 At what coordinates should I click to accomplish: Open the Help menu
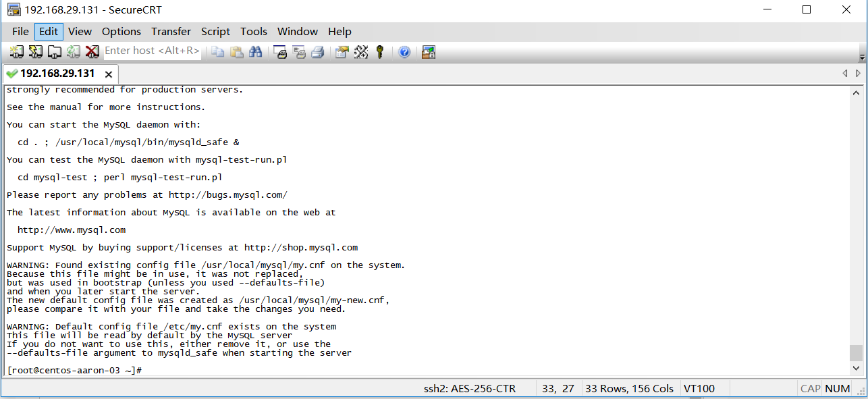tap(340, 31)
